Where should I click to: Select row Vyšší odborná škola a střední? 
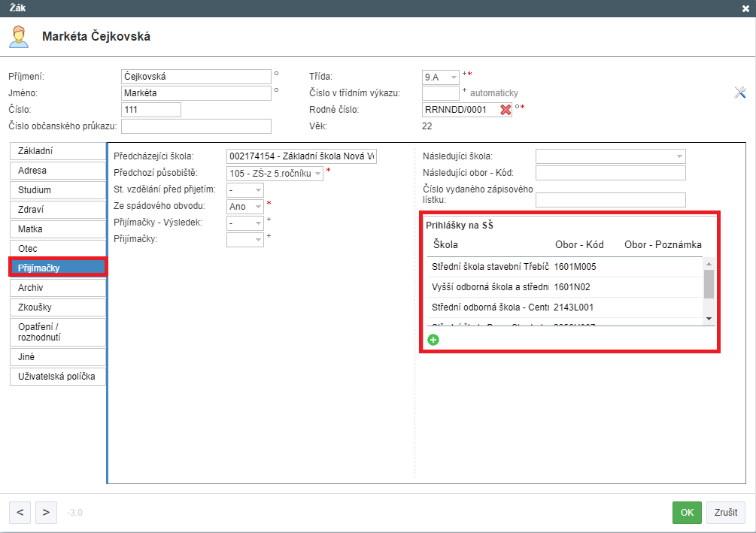point(565,287)
